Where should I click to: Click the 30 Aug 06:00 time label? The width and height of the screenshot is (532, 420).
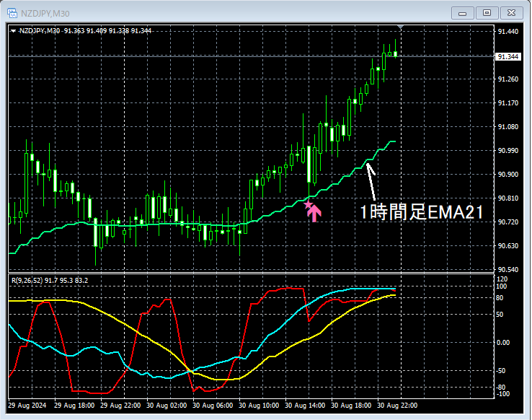[213, 406]
